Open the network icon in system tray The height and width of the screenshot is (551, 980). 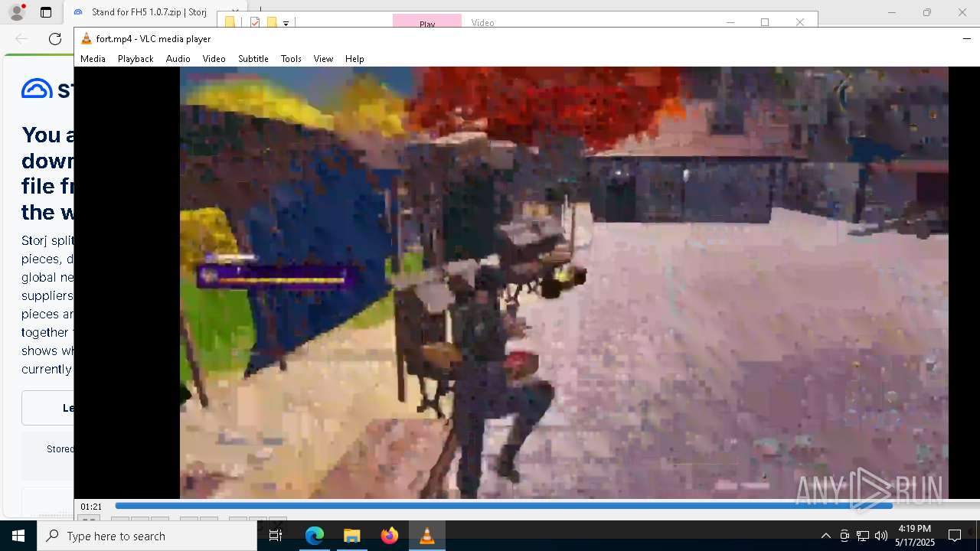(863, 536)
